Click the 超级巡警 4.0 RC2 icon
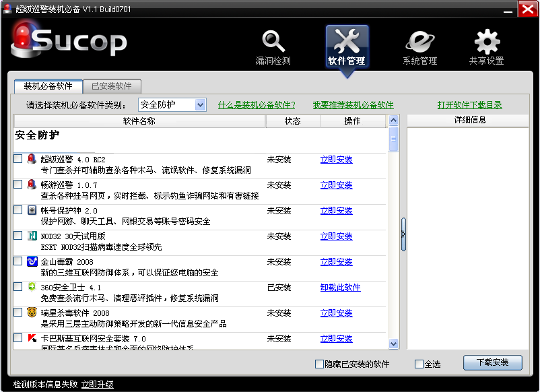Image resolution: width=540 pixels, height=392 pixels. click(32, 159)
